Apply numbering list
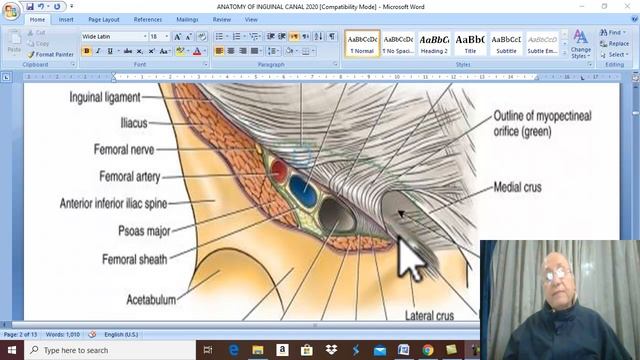 [x=236, y=37]
